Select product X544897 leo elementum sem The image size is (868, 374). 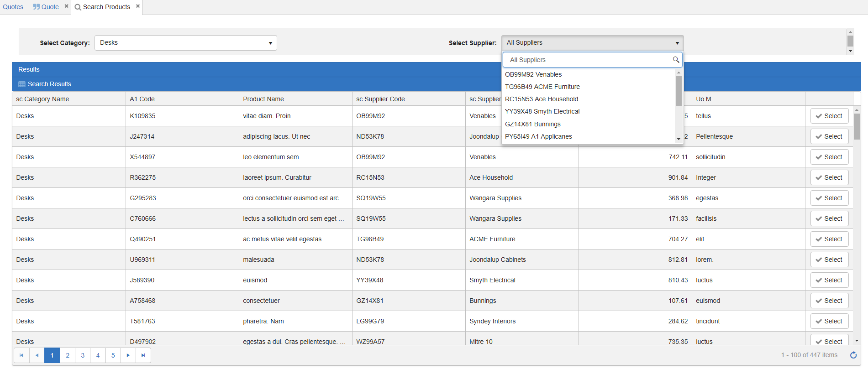click(x=829, y=157)
